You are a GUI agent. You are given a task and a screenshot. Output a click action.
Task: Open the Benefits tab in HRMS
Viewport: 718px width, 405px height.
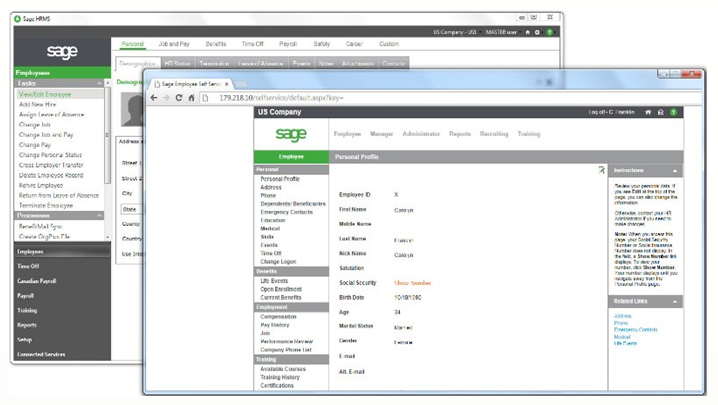tap(216, 44)
